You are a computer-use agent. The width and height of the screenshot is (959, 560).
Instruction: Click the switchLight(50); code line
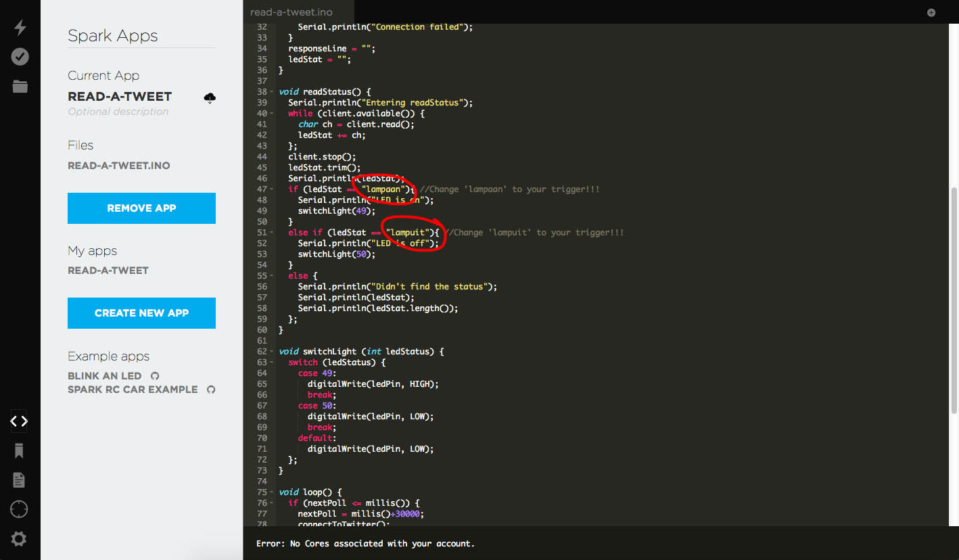point(337,254)
